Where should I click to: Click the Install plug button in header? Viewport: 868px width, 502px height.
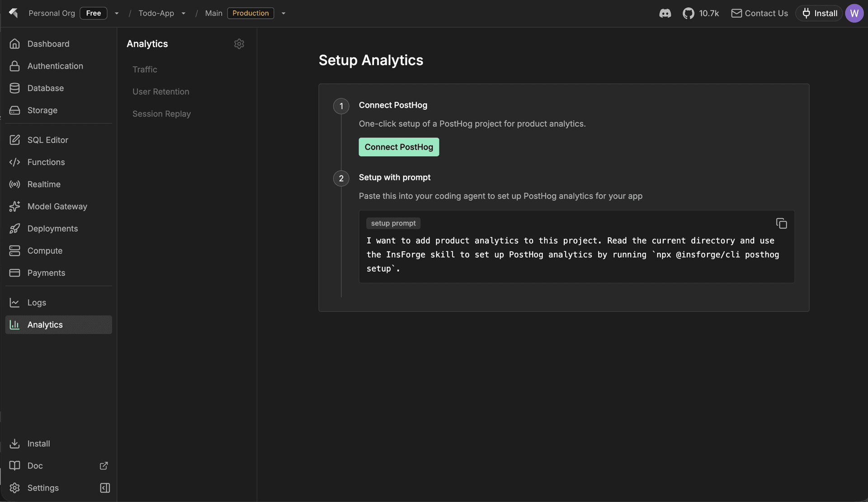coord(819,13)
